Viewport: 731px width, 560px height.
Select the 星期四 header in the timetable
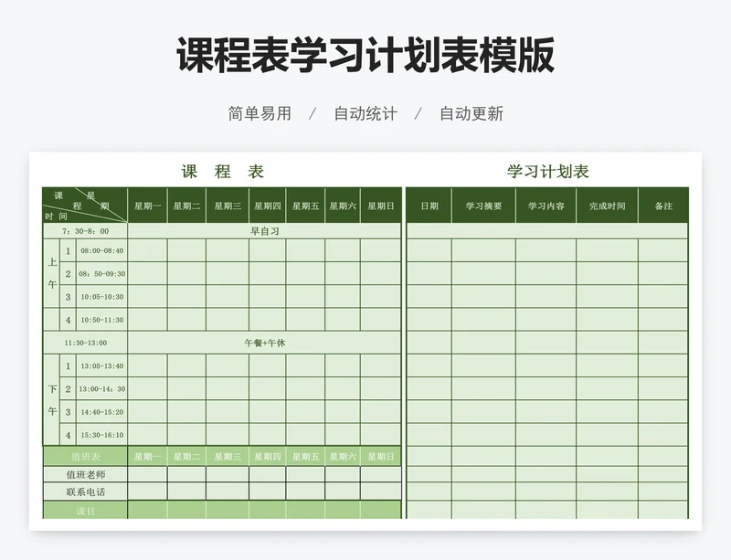coord(268,206)
